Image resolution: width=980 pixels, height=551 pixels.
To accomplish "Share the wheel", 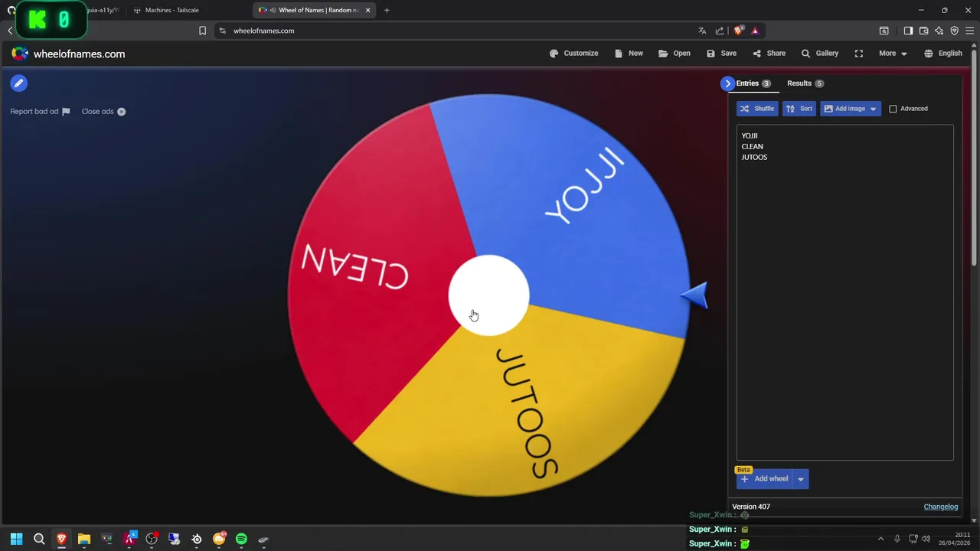I will point(769,54).
